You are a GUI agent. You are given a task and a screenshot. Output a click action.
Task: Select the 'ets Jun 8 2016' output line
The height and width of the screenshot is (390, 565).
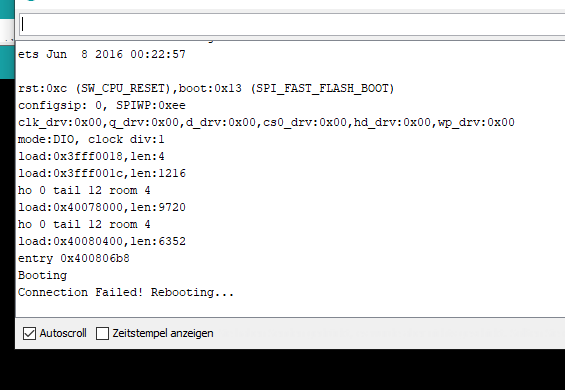pyautogui.click(x=102, y=54)
